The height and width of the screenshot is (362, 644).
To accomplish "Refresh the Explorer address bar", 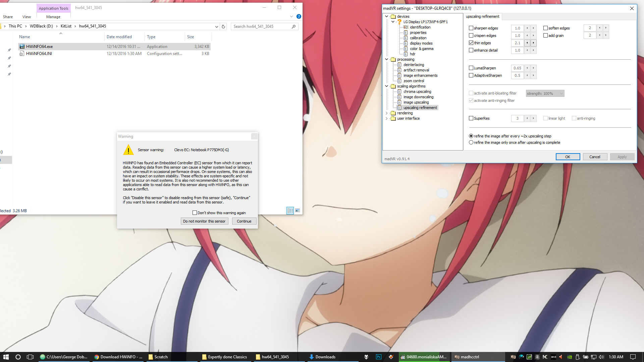I will pos(223,26).
